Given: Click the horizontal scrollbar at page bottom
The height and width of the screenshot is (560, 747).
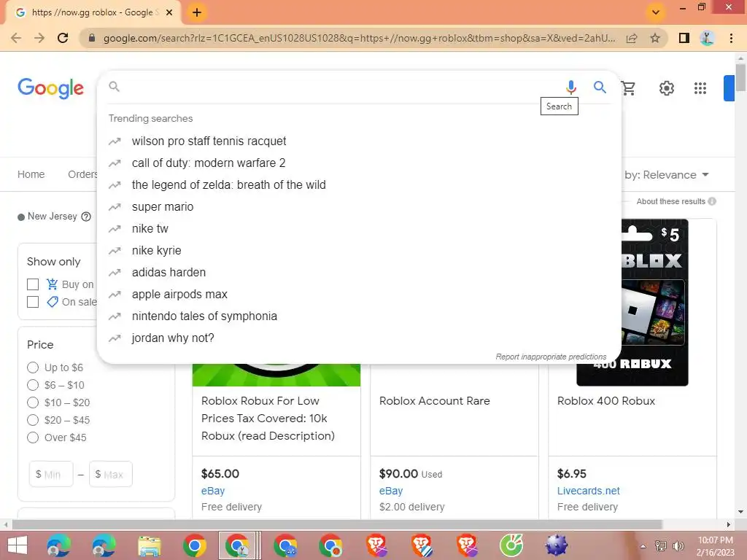Looking at the screenshot, I should (x=336, y=525).
